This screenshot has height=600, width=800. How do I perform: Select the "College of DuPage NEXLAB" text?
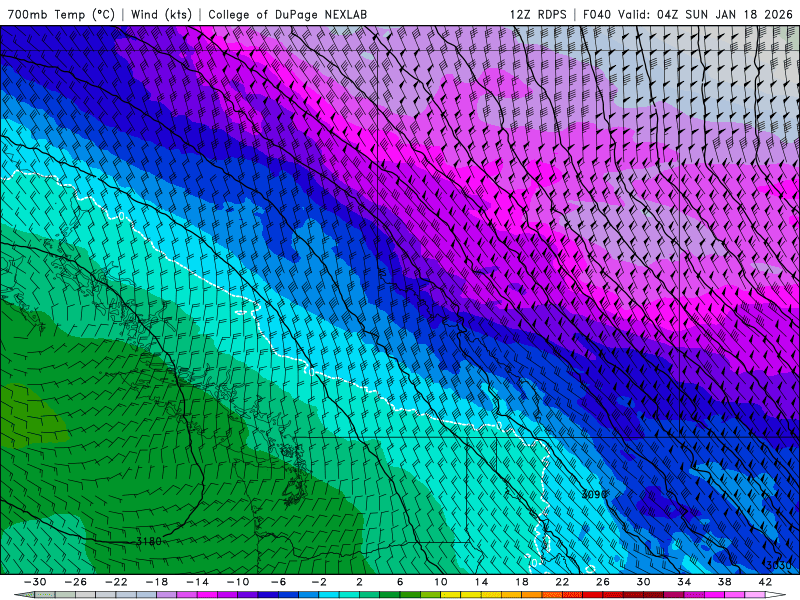[x=287, y=14]
